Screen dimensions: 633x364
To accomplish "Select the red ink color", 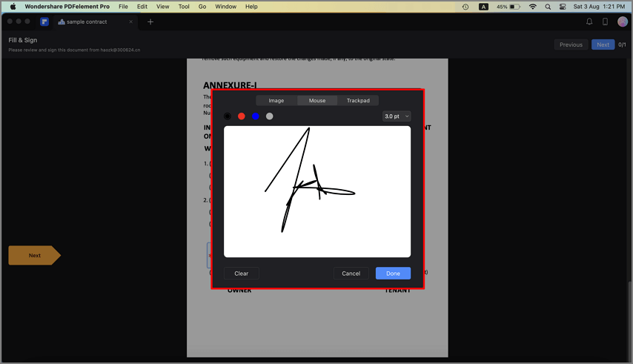I will (x=242, y=116).
